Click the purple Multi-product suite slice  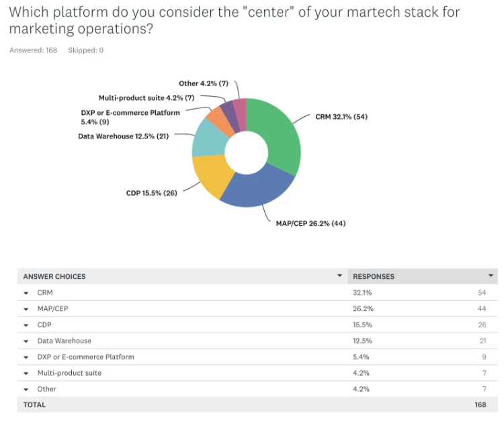pyautogui.click(x=228, y=110)
